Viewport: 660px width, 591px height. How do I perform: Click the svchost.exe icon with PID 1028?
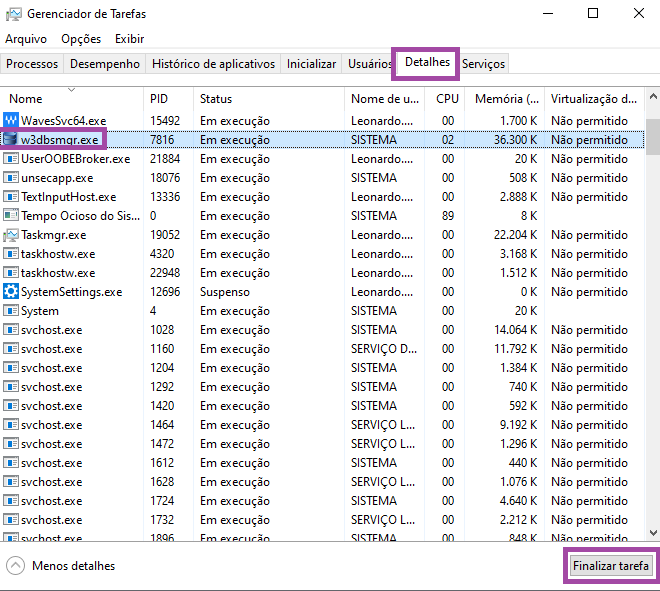(11, 330)
